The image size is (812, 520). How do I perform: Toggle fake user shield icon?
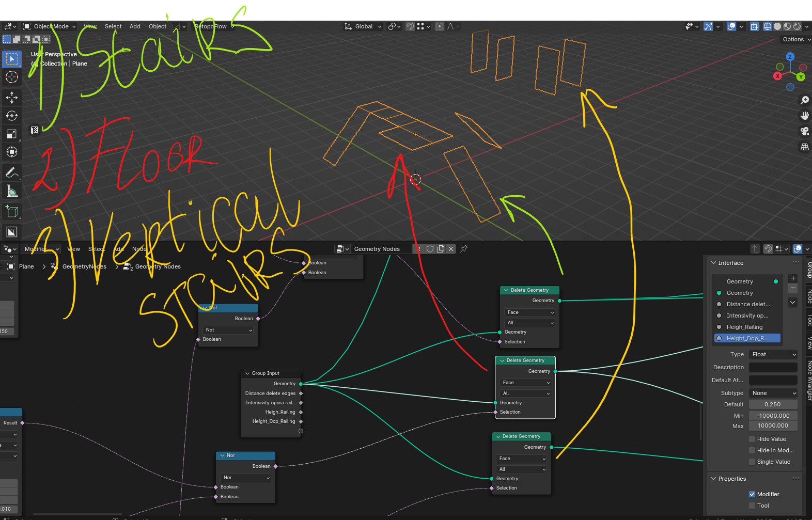pyautogui.click(x=430, y=249)
